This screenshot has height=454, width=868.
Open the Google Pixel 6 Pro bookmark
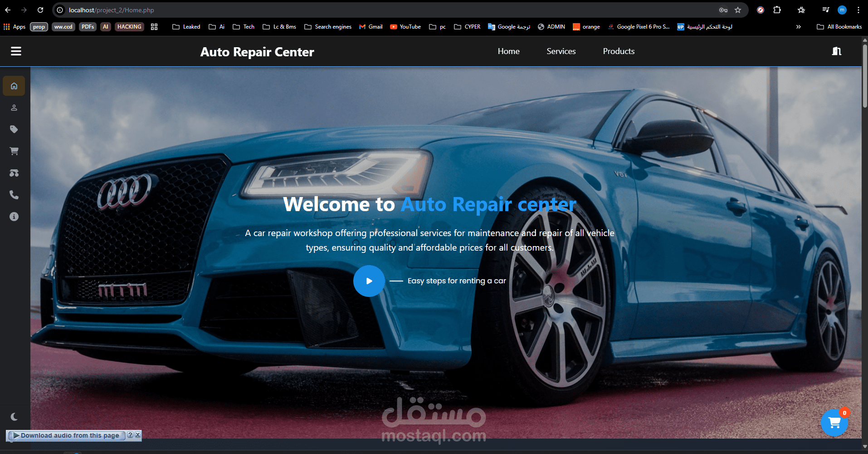pos(639,27)
